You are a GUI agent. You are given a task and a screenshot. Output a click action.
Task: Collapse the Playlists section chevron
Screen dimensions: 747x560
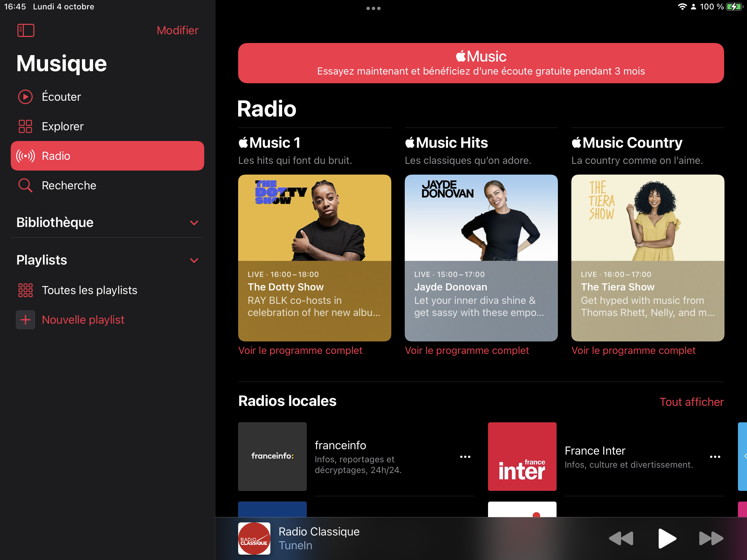click(194, 260)
